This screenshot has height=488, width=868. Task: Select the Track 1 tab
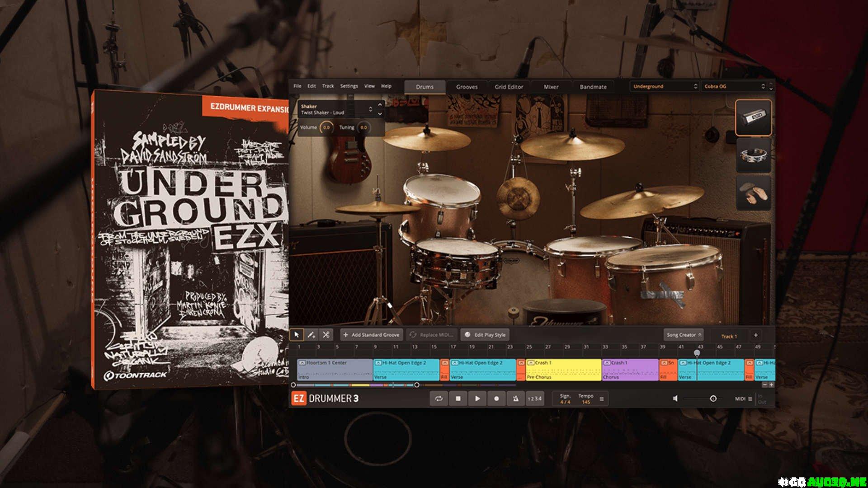click(x=729, y=336)
